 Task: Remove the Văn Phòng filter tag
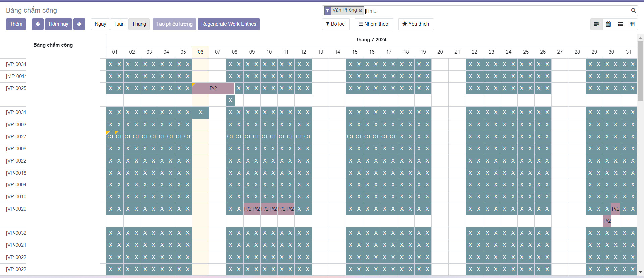click(x=360, y=11)
